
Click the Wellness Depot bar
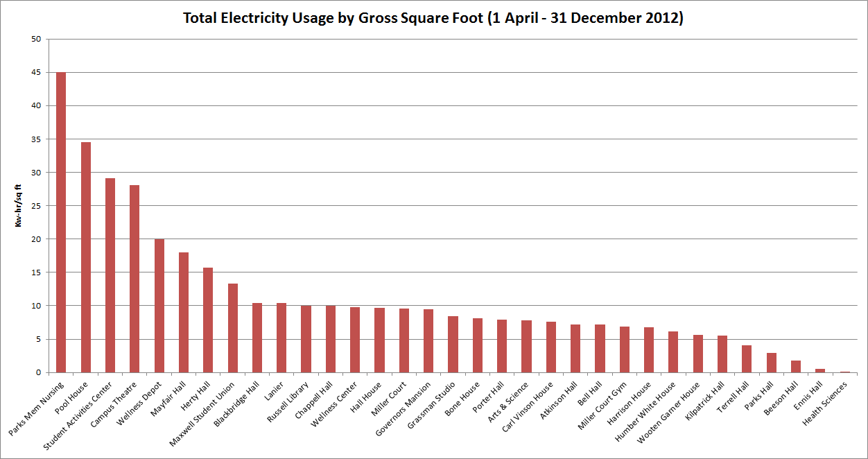159,306
